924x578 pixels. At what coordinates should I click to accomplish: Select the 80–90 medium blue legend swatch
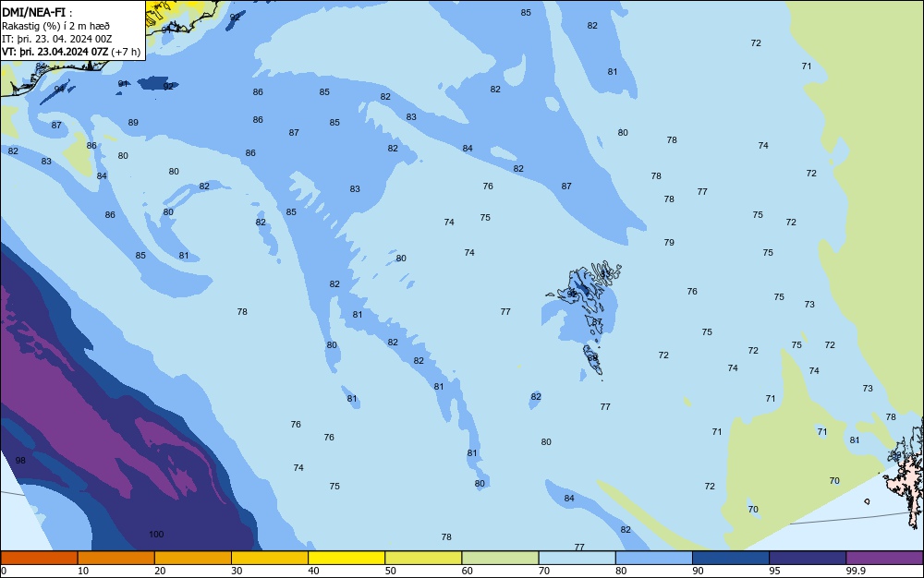tap(654, 558)
